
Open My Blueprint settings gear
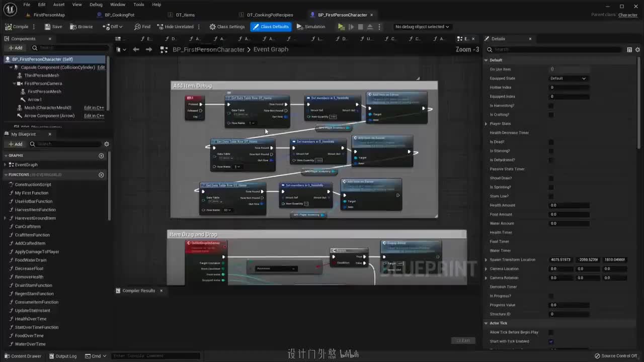[106, 144]
